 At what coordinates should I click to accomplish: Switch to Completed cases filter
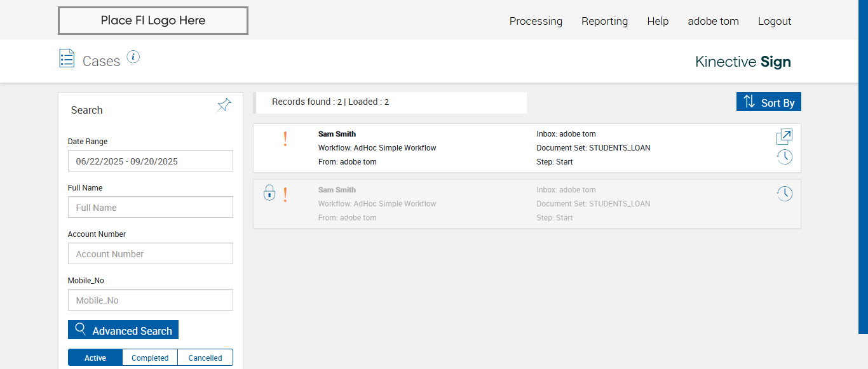click(150, 358)
